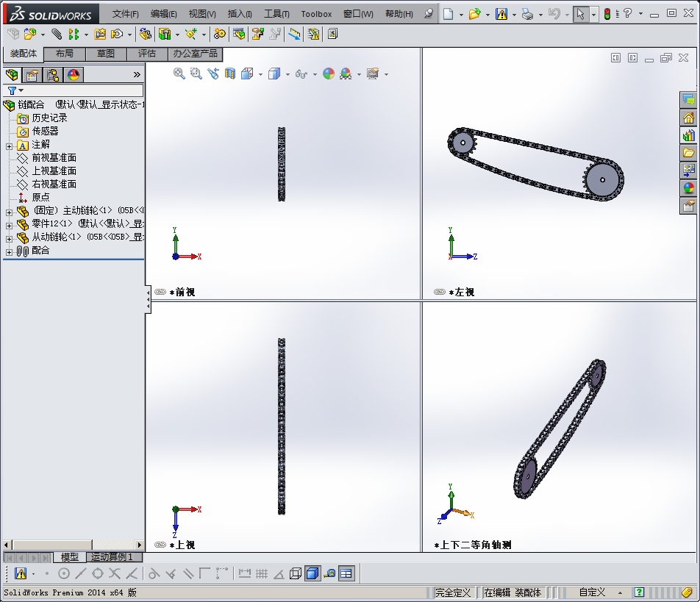Expand the 从动链轮<1> component node
This screenshot has width=700, height=602.
coord(9,239)
